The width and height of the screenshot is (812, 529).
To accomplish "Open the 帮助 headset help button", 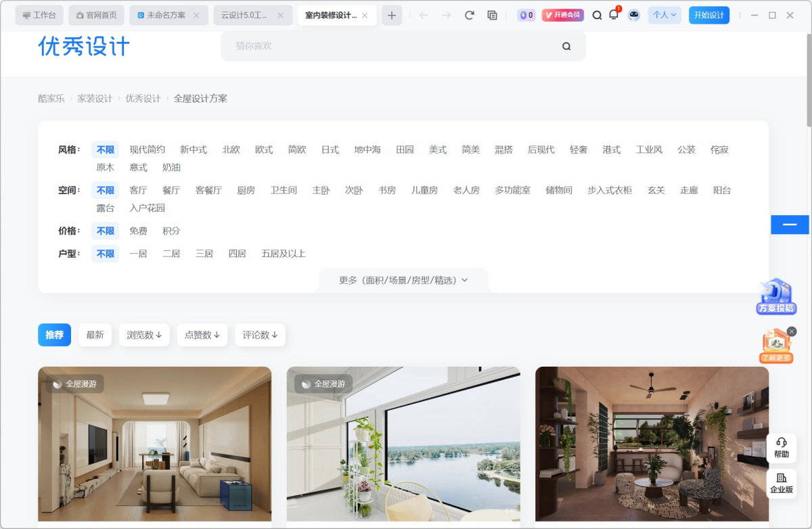I will pos(782,448).
